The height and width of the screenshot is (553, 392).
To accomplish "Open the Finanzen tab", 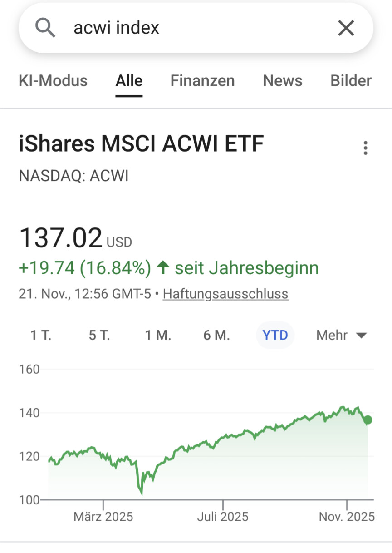I will pos(202,81).
